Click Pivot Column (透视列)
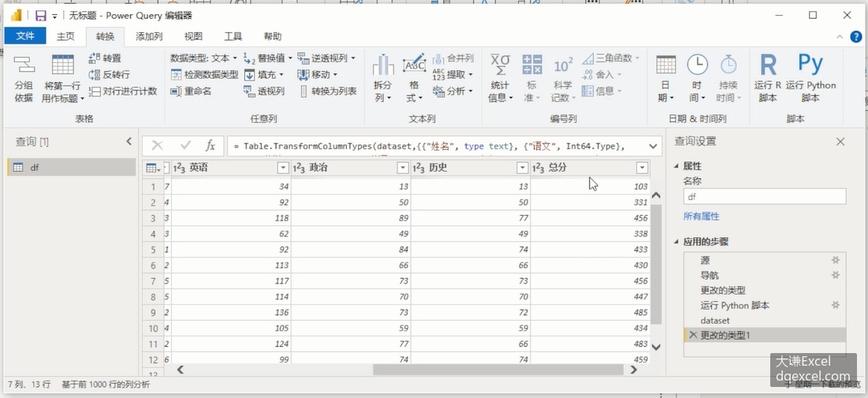The height and width of the screenshot is (398, 868). [264, 91]
